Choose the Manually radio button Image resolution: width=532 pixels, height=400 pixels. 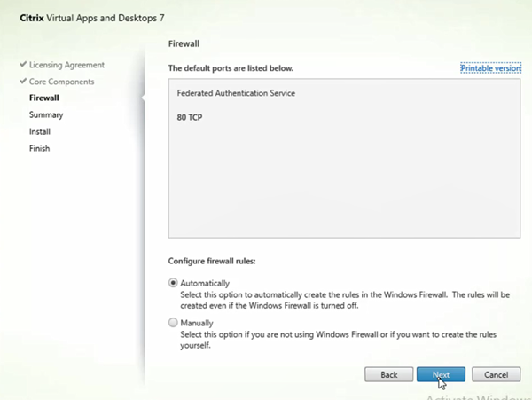[x=173, y=324]
